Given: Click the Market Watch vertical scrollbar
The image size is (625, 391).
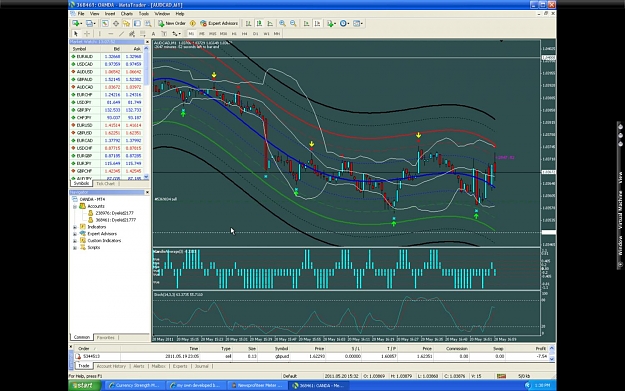Looking at the screenshot, I should pyautogui.click(x=146, y=112).
